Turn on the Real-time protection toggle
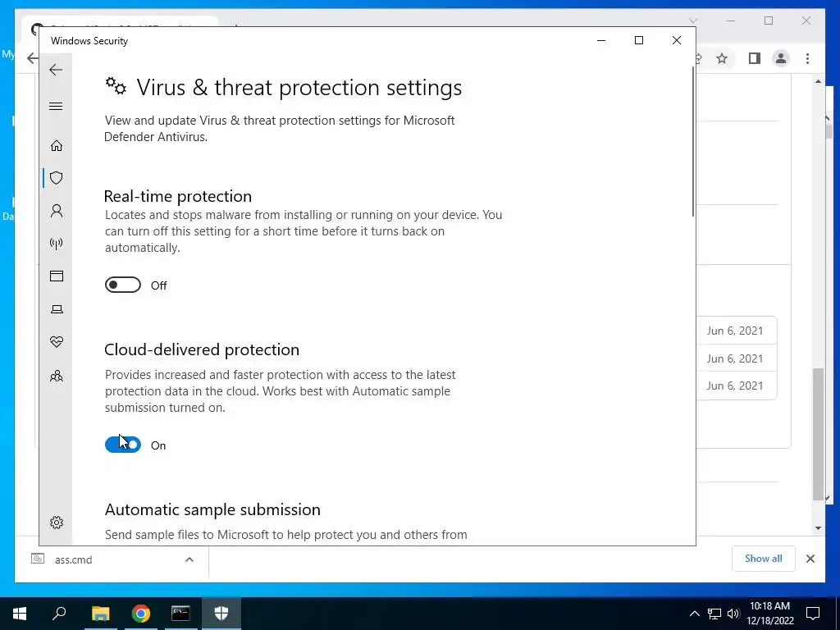This screenshot has height=630, width=840. tap(123, 285)
